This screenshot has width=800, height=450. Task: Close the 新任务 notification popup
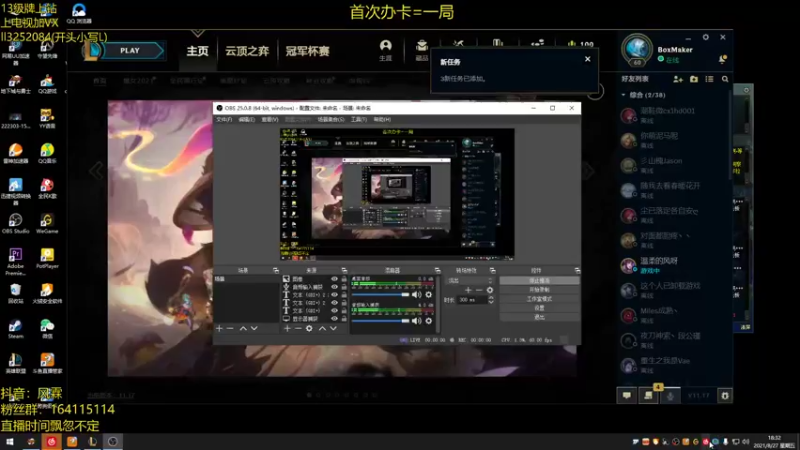coord(588,59)
